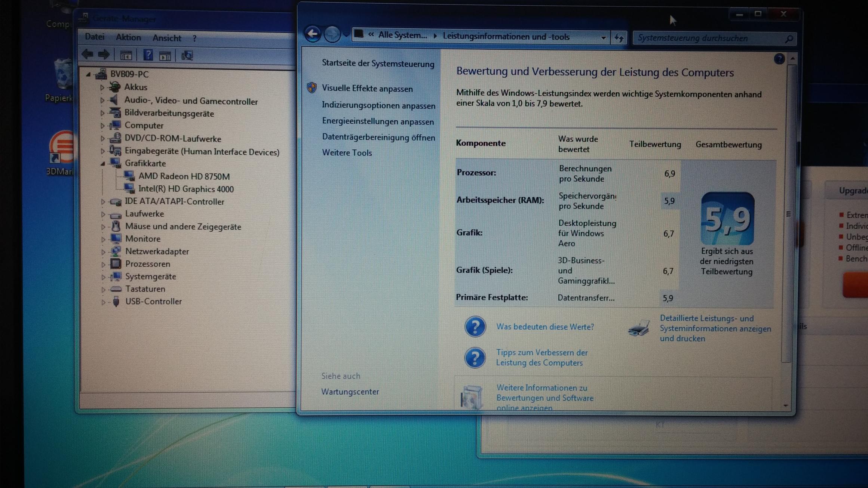Open 'Visuelle Effekte anpassen' link
Screen dimensions: 868x488
pyautogui.click(x=367, y=89)
